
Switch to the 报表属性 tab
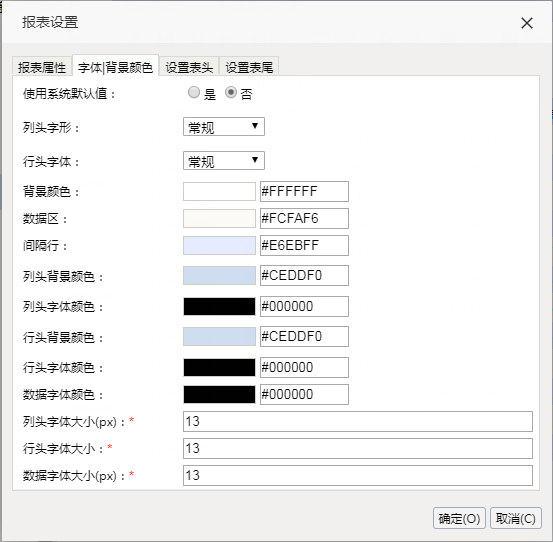pos(42,67)
